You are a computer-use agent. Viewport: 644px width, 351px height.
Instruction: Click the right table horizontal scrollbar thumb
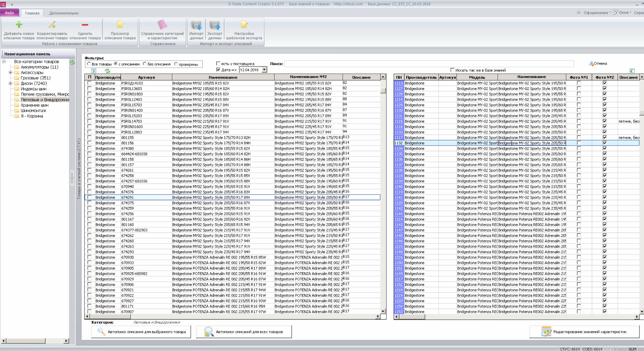point(412,317)
